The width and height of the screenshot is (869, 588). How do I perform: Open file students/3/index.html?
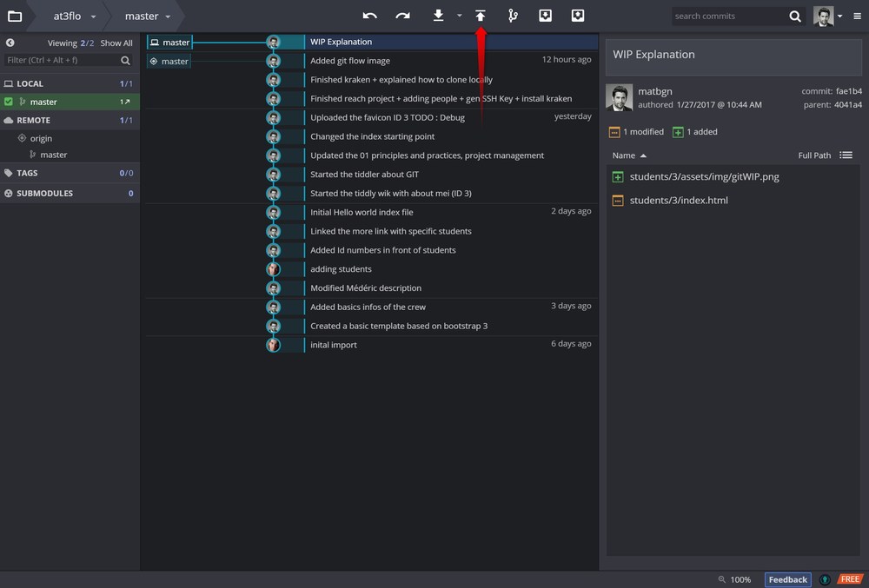click(x=679, y=201)
